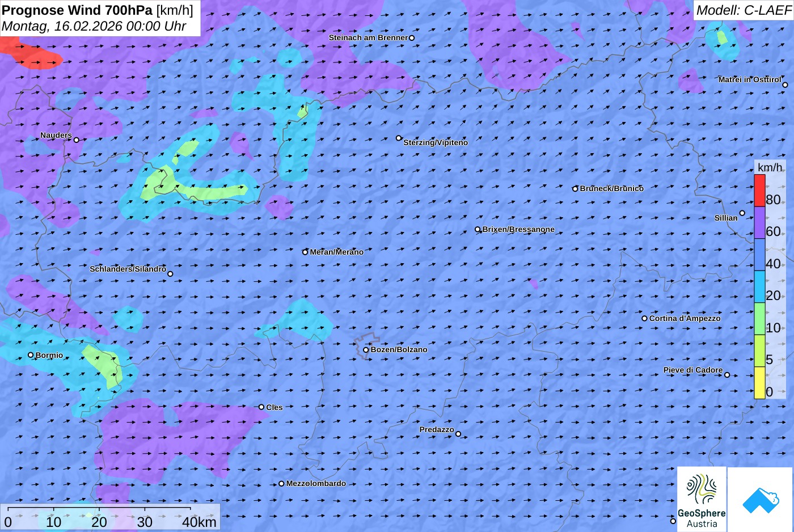Click the Bruneck/Brunico place name
The width and height of the screenshot is (794, 532).
[611, 188]
